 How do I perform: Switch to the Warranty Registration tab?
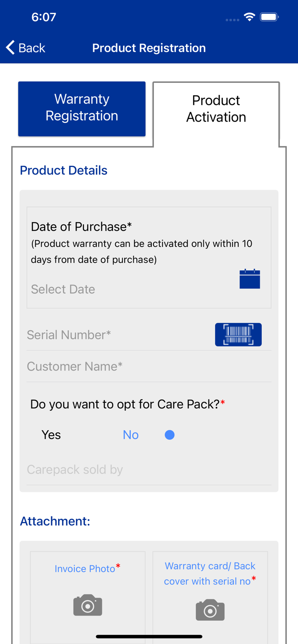(x=82, y=109)
